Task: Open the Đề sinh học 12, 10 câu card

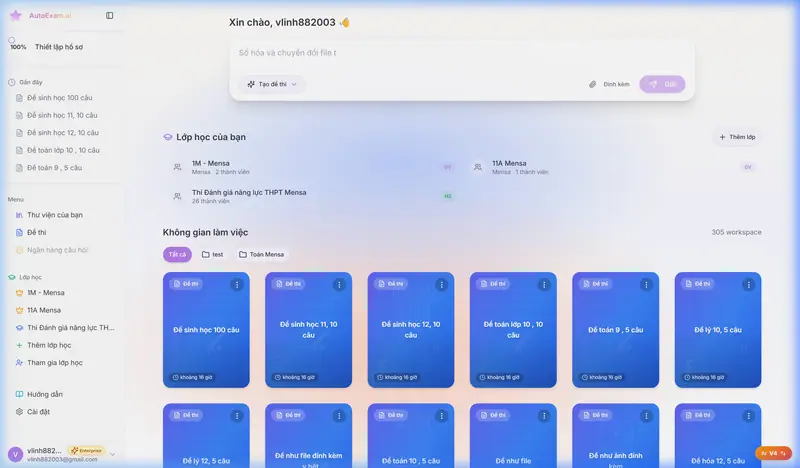Action: coord(411,330)
